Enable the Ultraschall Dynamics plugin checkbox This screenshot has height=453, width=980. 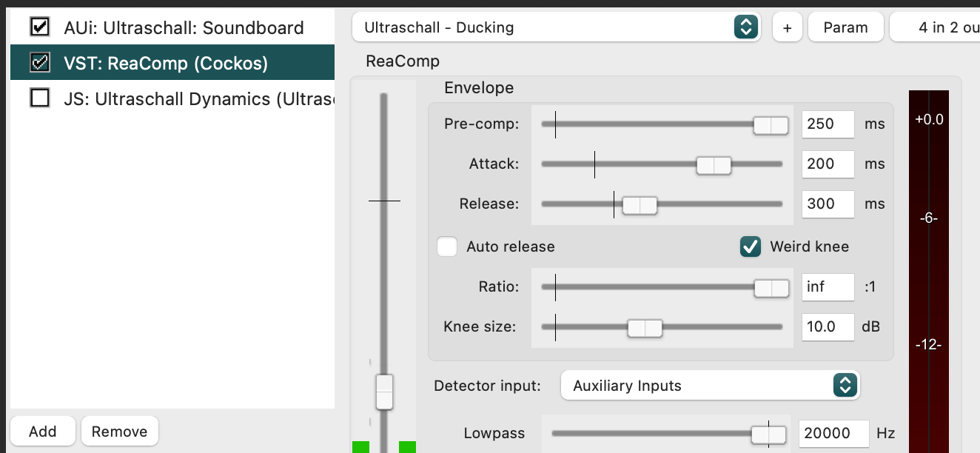(39, 98)
